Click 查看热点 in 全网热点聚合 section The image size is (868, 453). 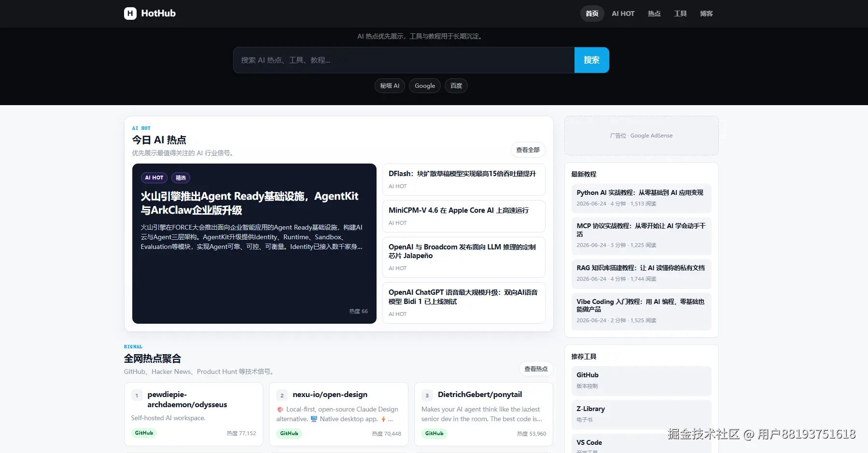536,369
